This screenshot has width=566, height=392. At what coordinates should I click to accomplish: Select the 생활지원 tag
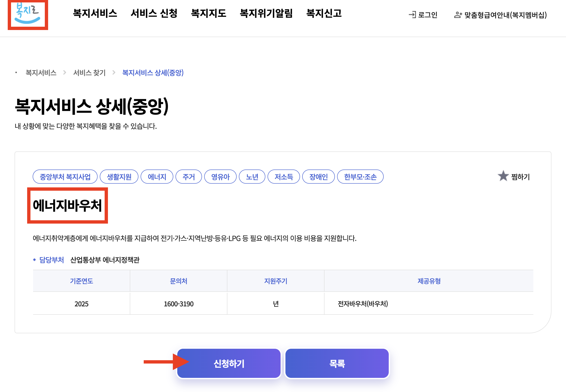tap(119, 177)
